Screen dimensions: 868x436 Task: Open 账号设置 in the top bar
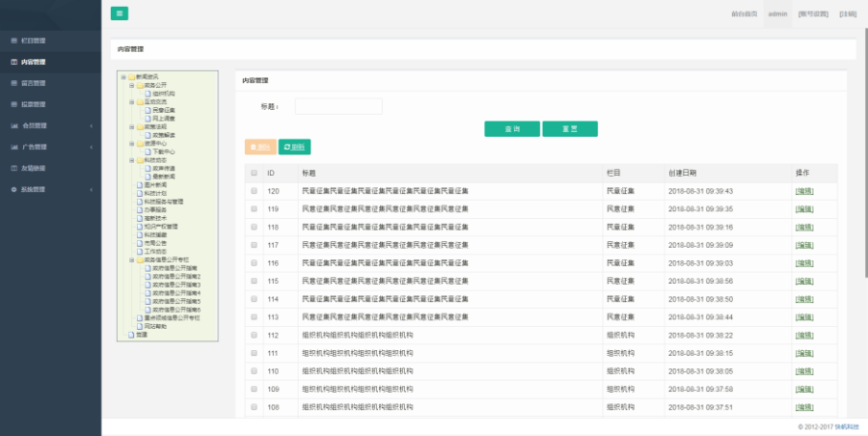(813, 14)
